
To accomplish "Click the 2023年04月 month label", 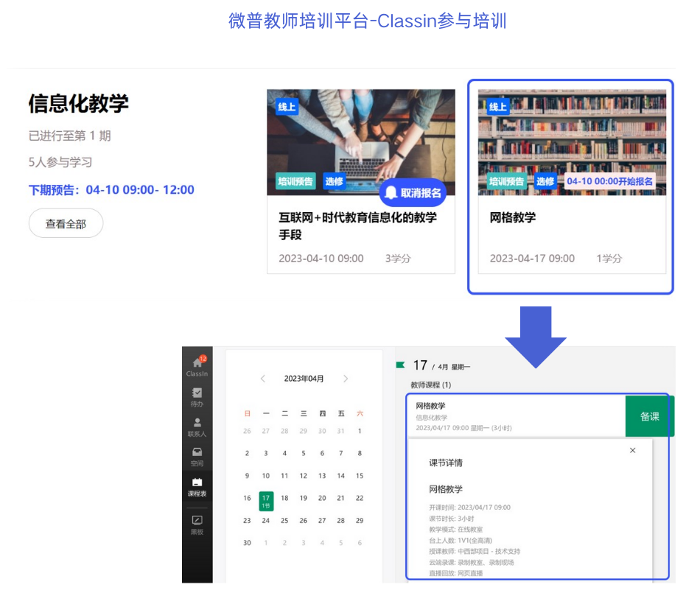I will pyautogui.click(x=304, y=379).
